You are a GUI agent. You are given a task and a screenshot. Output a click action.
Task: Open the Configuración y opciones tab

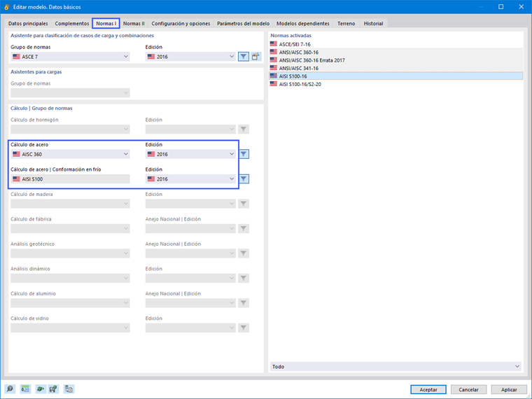coord(181,23)
